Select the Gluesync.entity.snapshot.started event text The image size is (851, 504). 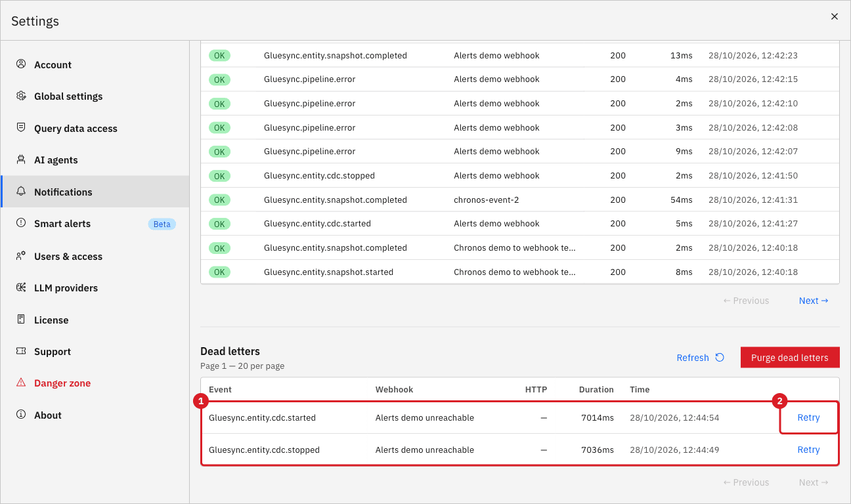(328, 272)
